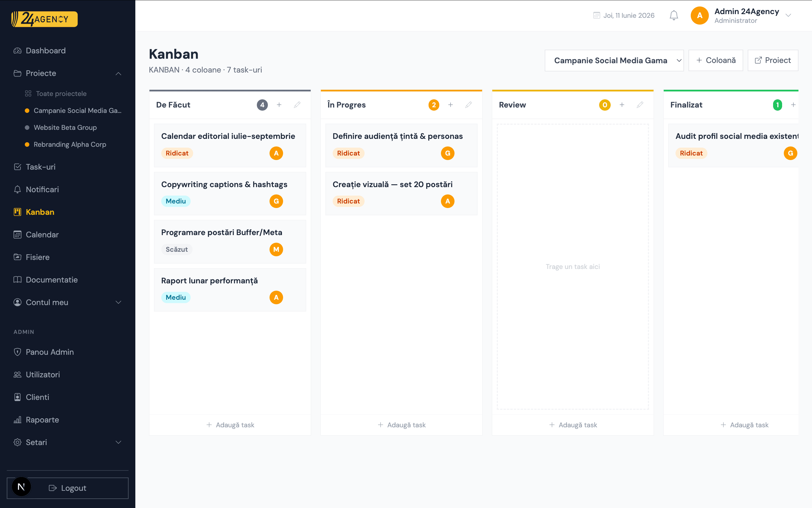Click Logout button
Viewport: 812px width, 508px height.
click(x=67, y=488)
